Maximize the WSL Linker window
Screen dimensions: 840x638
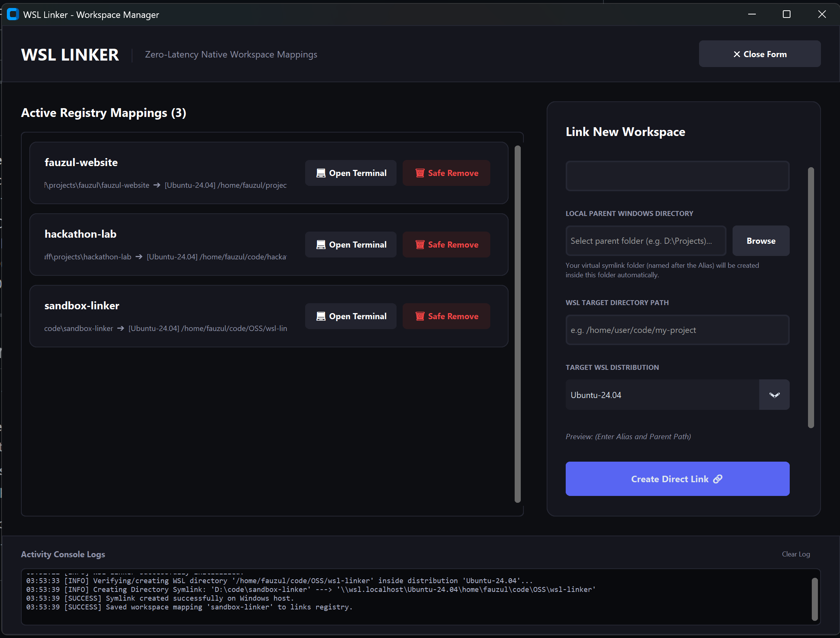(787, 14)
